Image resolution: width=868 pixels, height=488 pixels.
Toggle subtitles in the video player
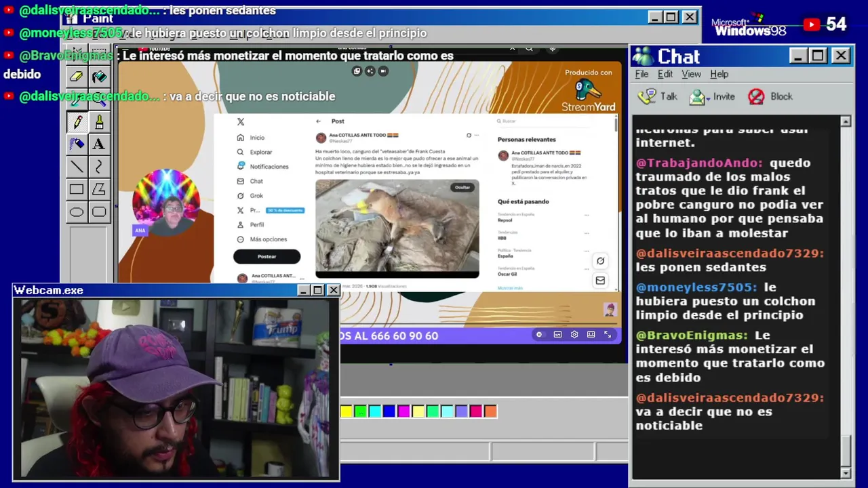click(557, 335)
